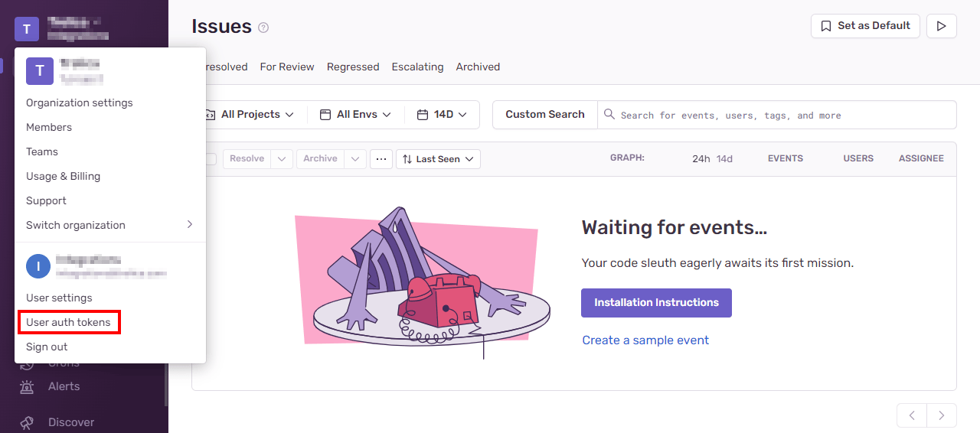This screenshot has height=433, width=980.
Task: Open User settings
Action: click(x=59, y=298)
